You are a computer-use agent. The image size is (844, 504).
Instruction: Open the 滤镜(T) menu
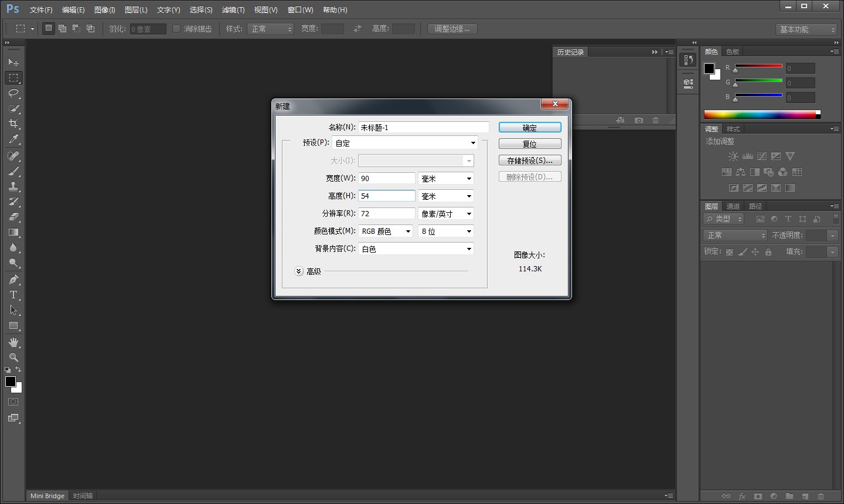click(233, 10)
